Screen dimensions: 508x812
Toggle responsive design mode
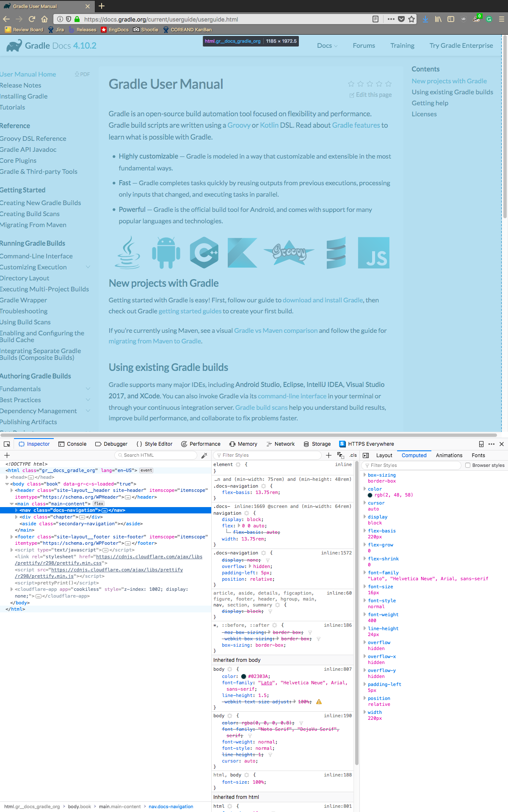(481, 444)
